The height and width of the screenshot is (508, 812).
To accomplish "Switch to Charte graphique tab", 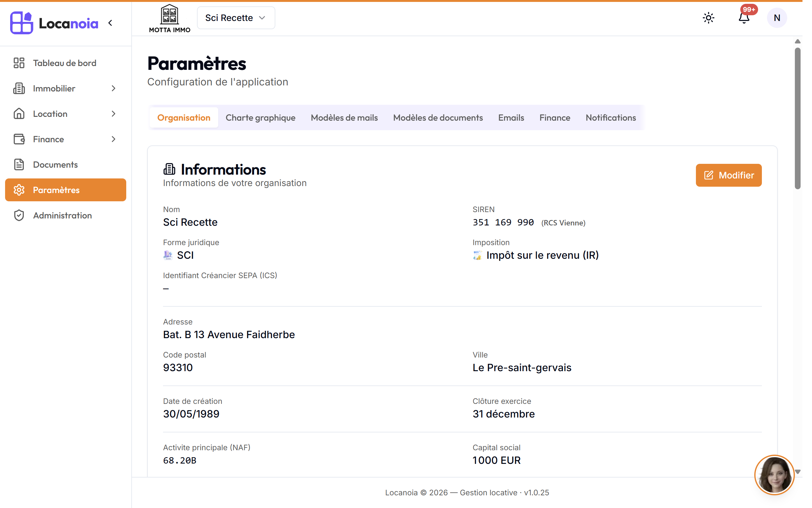I will point(260,117).
